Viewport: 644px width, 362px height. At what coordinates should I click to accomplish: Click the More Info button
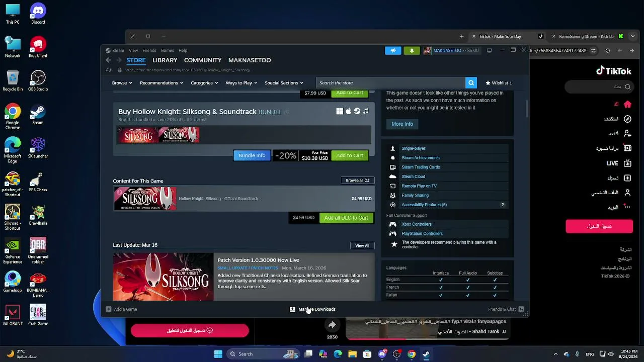tap(402, 124)
